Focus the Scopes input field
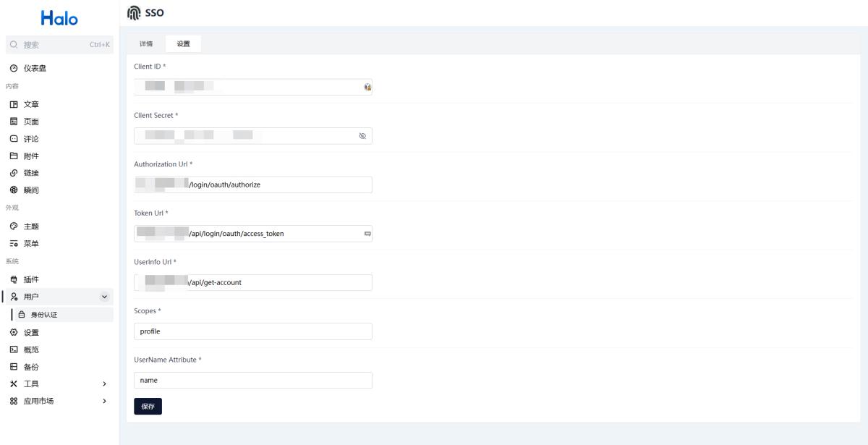The width and height of the screenshot is (868, 445). (252, 331)
